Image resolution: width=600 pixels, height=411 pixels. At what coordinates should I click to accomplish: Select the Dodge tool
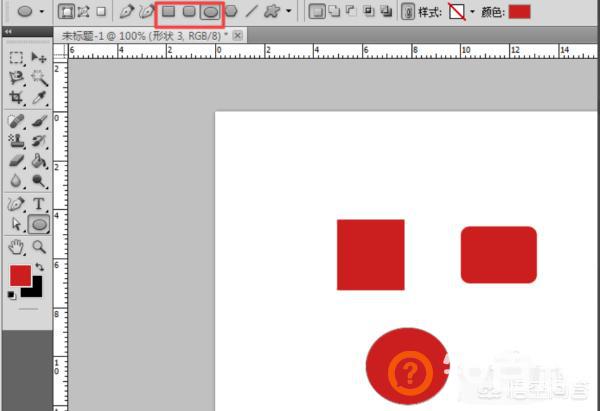39,181
